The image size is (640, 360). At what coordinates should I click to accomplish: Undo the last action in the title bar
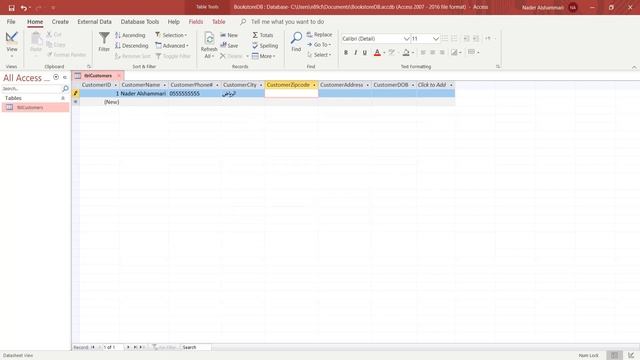[x=24, y=8]
